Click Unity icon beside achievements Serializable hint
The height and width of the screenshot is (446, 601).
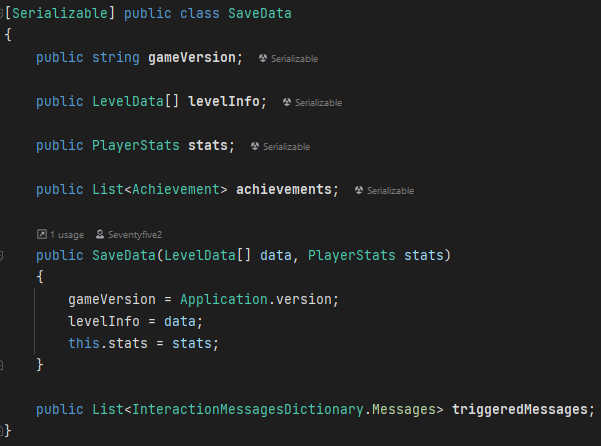tap(359, 190)
